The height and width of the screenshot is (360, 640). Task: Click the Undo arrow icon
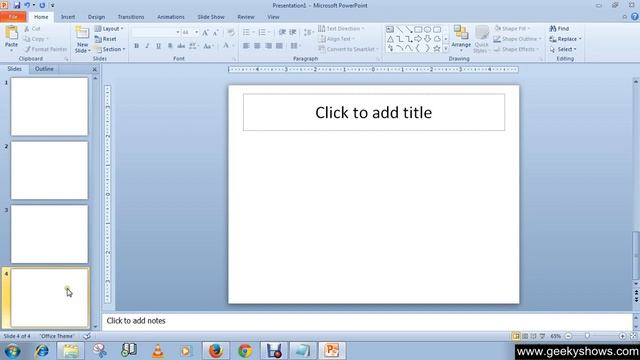pos(27,5)
